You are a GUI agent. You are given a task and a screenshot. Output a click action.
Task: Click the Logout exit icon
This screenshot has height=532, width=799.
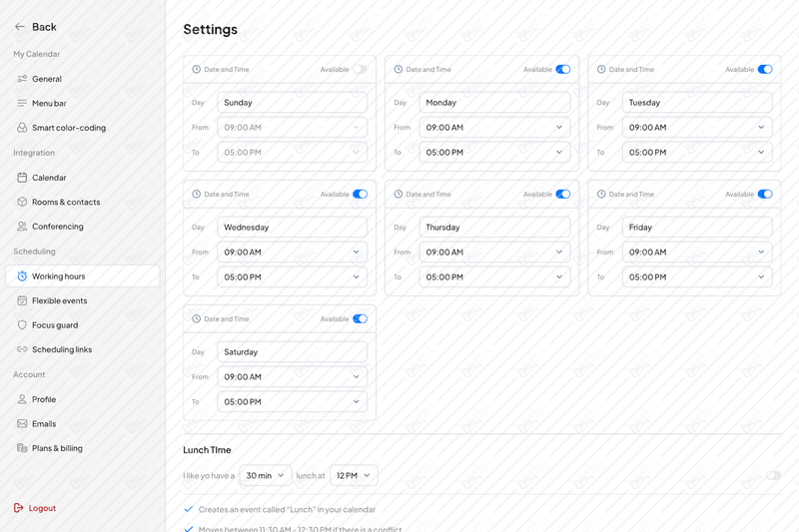18,508
